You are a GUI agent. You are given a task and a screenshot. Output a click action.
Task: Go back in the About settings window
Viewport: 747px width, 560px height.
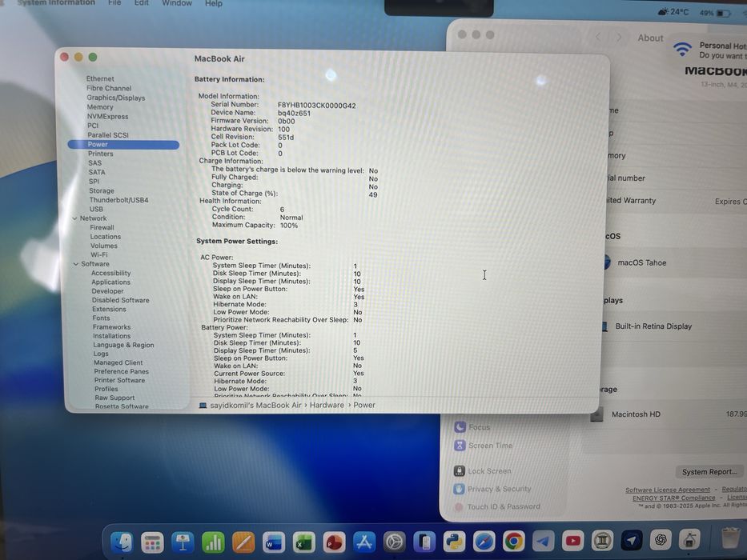598,37
